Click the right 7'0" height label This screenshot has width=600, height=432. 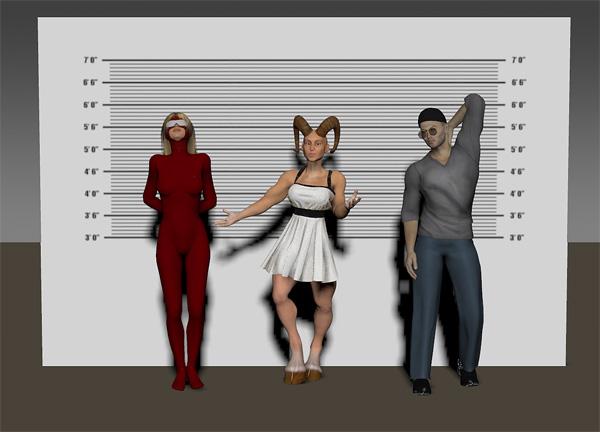click(517, 60)
